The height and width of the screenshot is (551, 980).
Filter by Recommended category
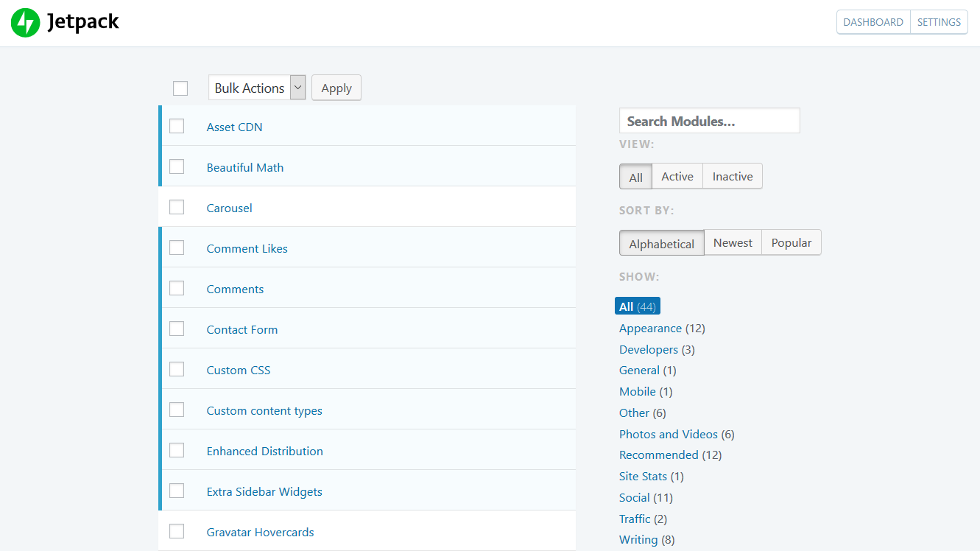click(659, 455)
